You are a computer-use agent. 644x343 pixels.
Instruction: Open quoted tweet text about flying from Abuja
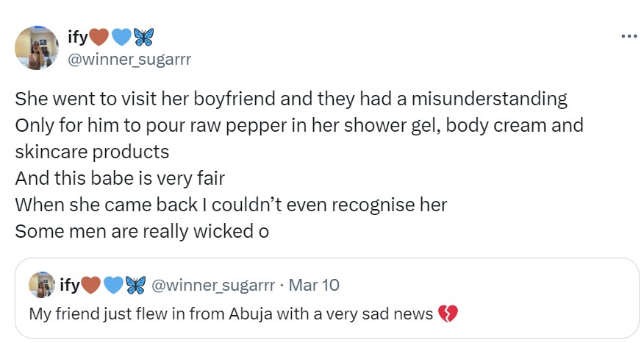pyautogui.click(x=231, y=314)
